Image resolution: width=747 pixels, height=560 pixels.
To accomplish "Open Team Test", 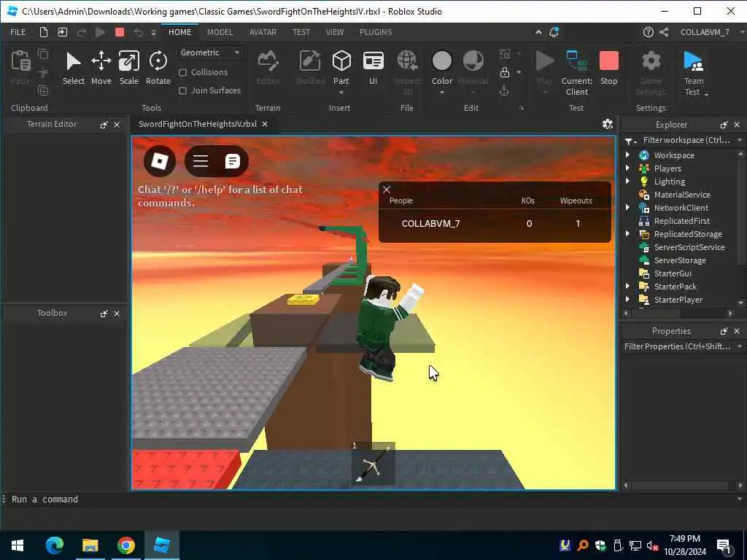I will tap(694, 72).
